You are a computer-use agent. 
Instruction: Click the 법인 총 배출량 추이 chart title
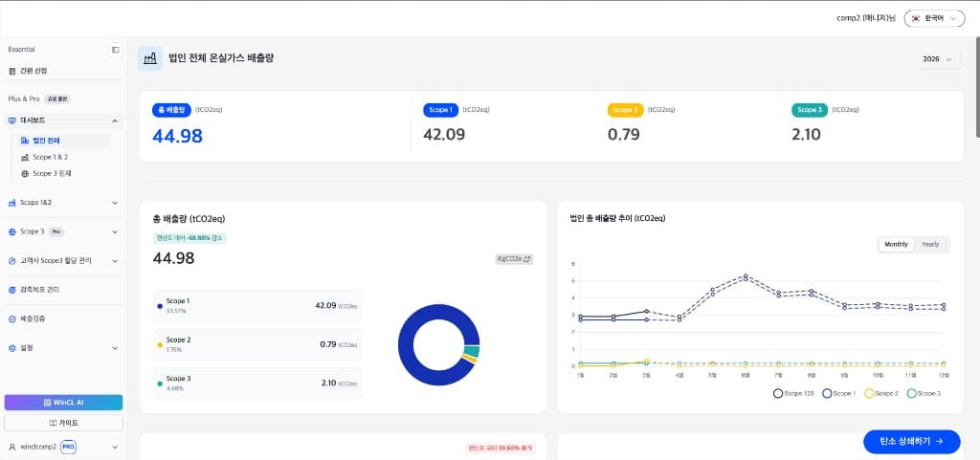tap(617, 218)
